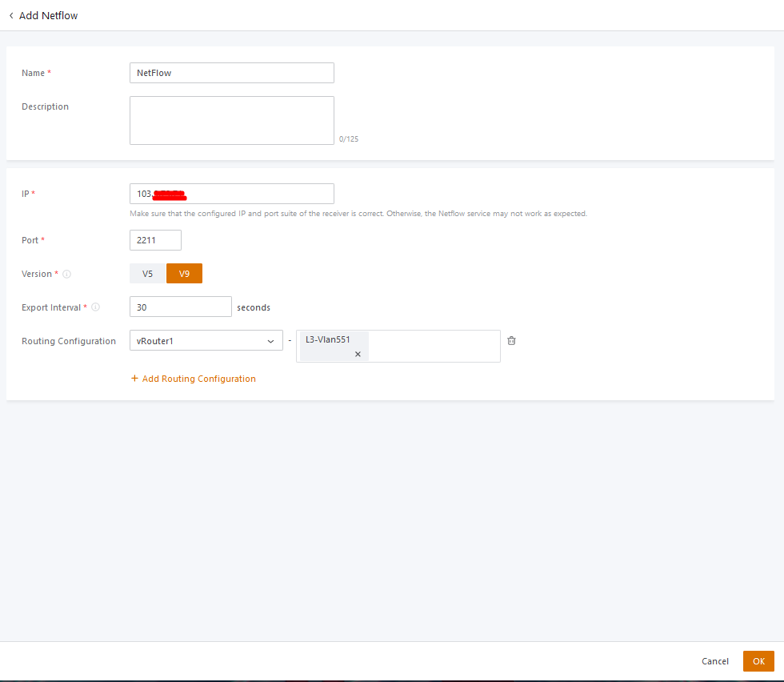Click the plus icon before Add Routing Configuration
This screenshot has width=784, height=682.
(134, 379)
